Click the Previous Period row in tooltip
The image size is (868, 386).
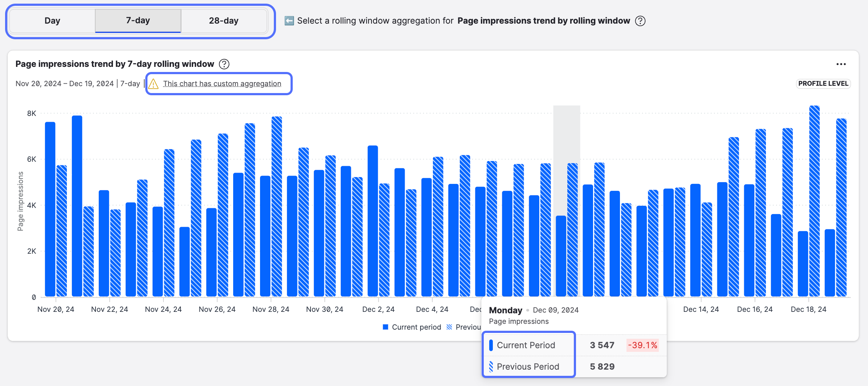tap(528, 366)
